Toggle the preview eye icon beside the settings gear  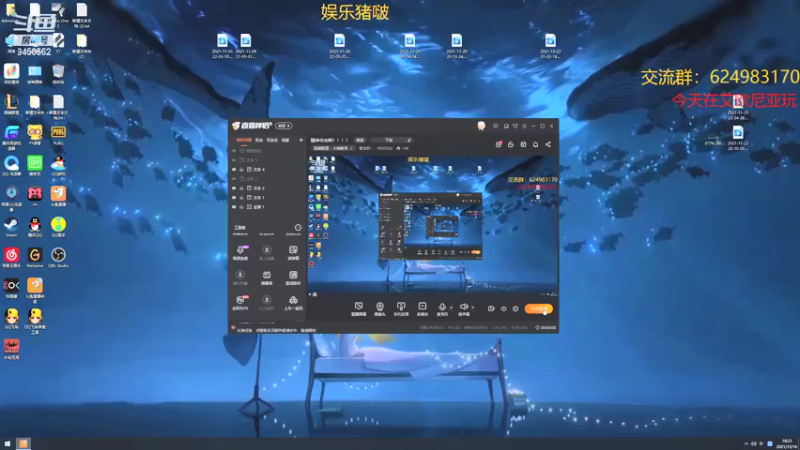tap(504, 309)
